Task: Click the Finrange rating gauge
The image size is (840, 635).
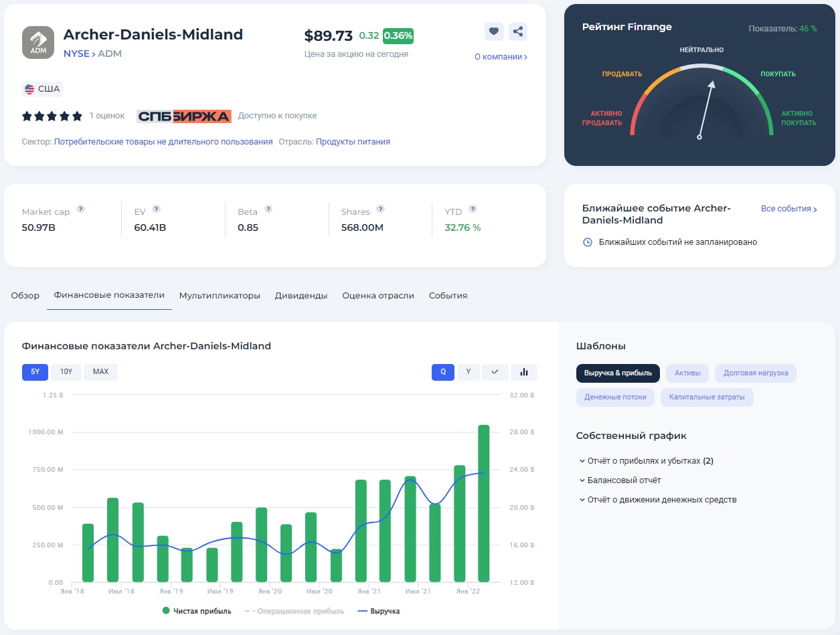Action: [x=701, y=100]
